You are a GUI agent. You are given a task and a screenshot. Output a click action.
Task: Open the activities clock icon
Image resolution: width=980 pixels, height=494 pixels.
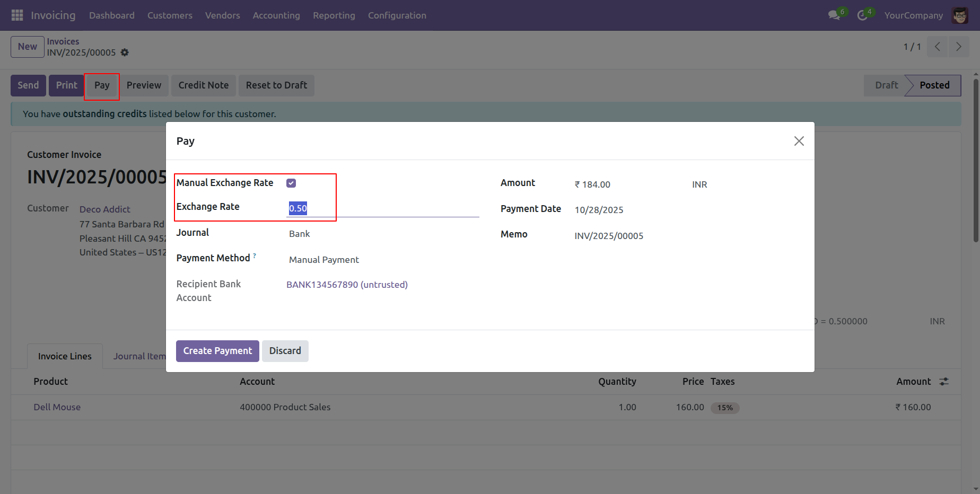click(x=862, y=15)
